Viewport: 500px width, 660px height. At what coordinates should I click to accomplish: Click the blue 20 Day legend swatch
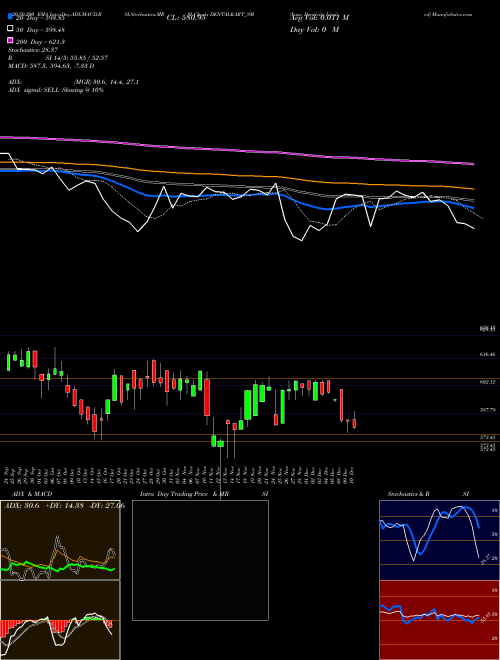coord(10,18)
